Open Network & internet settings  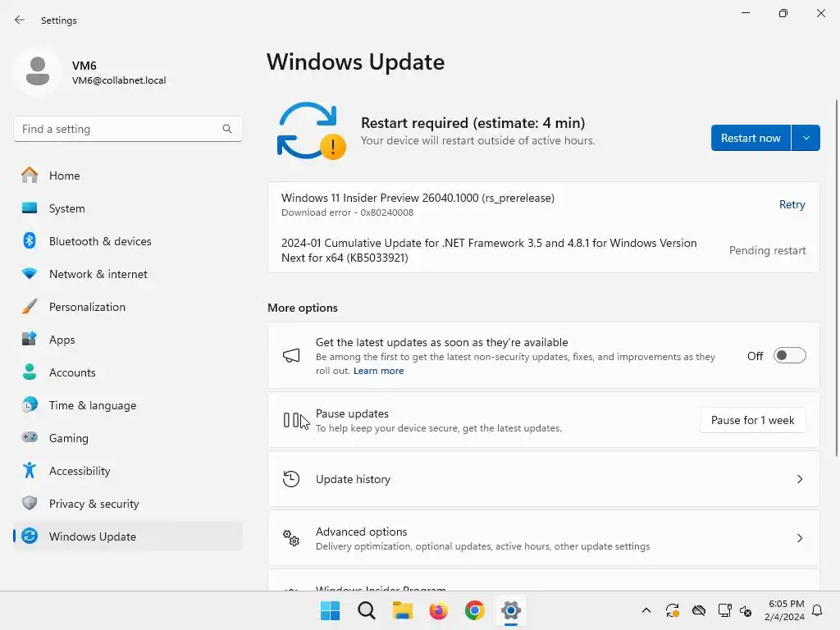(128, 274)
